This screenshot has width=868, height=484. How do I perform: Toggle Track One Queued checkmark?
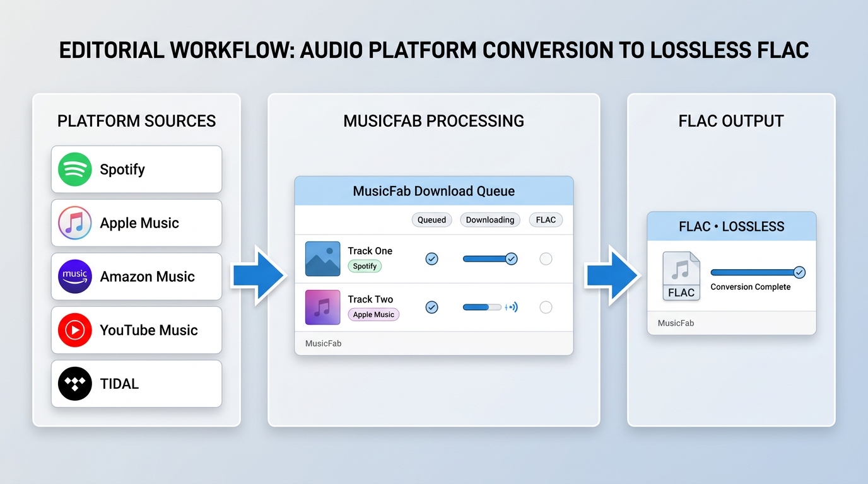click(431, 258)
